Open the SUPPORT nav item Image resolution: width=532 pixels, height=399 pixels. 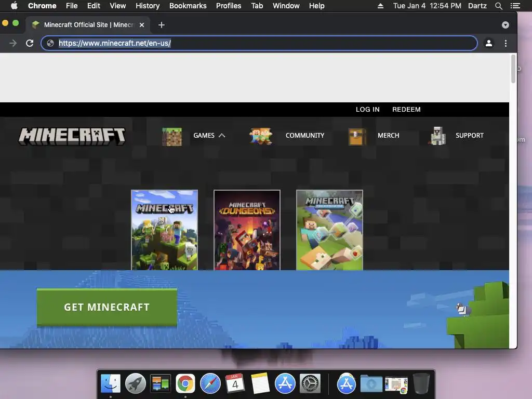tap(469, 136)
